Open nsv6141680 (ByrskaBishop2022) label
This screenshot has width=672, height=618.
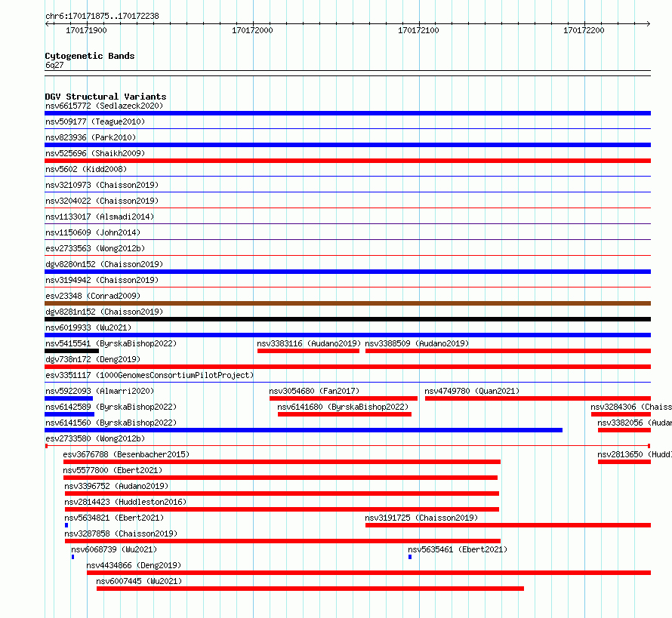tap(343, 407)
